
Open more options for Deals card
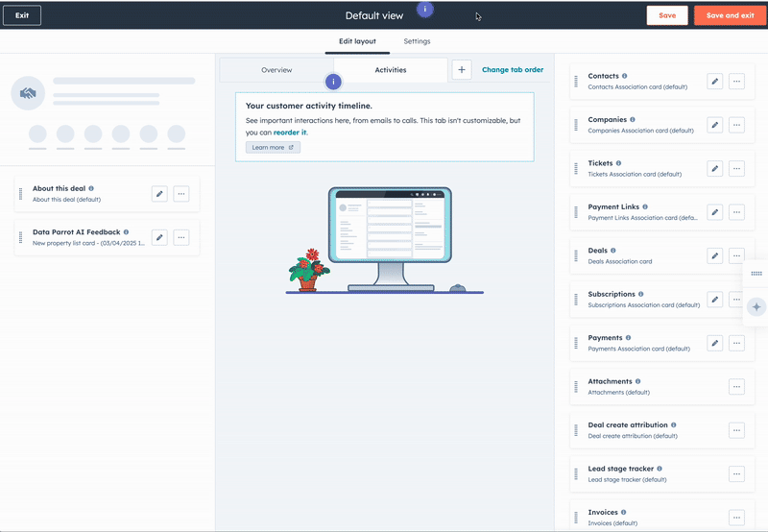point(736,256)
